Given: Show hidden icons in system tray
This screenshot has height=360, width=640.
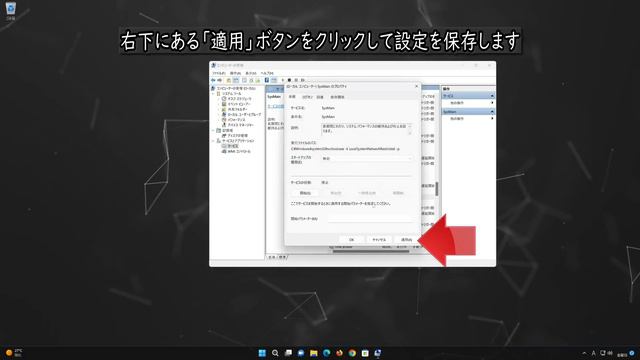Looking at the screenshot, I should click(x=584, y=353).
